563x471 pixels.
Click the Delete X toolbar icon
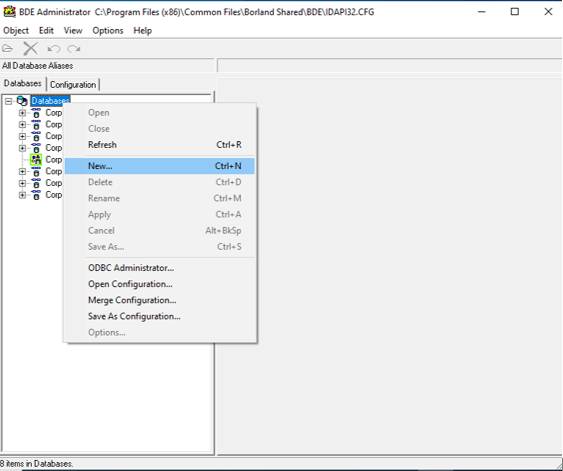[31, 48]
